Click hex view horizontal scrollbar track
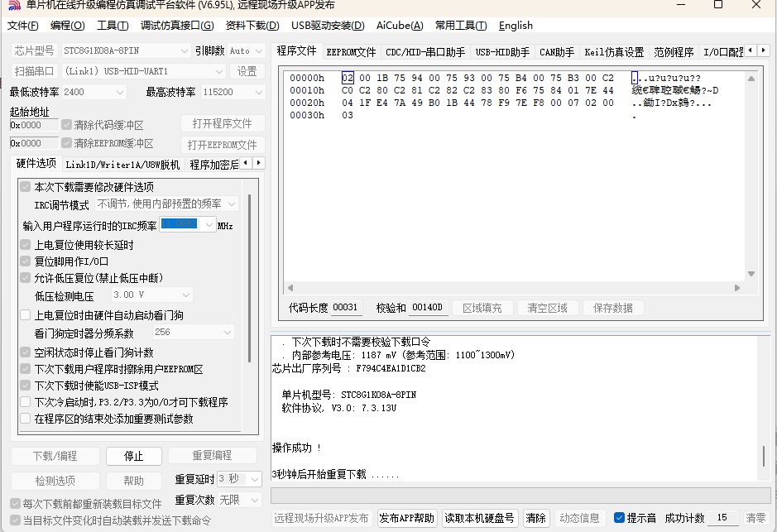 click(514, 288)
